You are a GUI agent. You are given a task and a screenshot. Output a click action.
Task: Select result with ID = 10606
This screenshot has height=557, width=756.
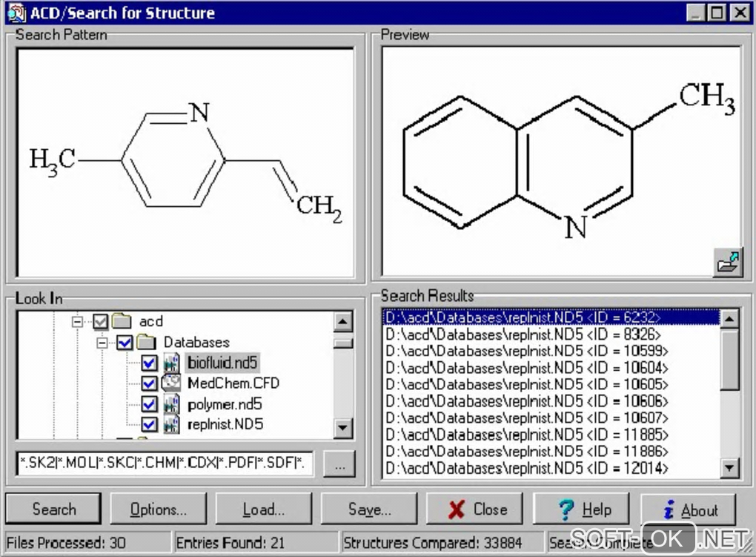pos(551,401)
